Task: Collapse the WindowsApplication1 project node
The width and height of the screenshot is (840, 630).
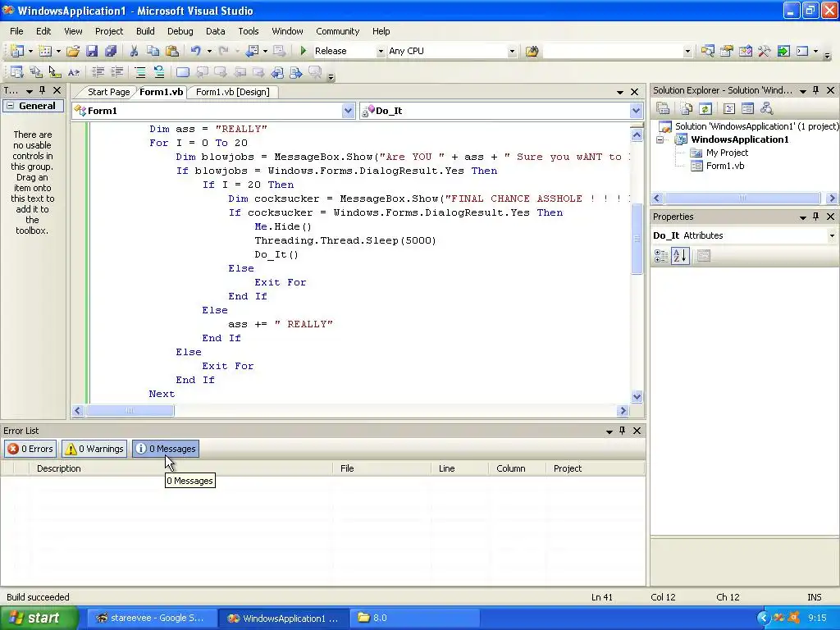Action: tap(660, 139)
